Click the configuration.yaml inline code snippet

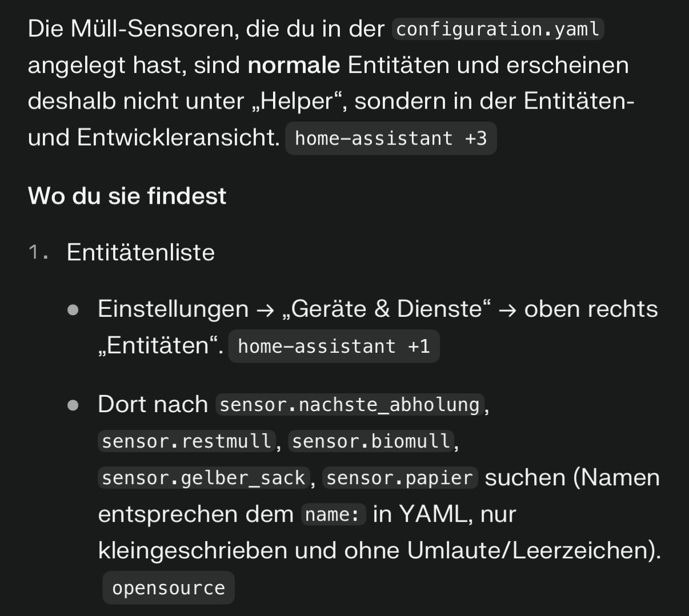(498, 29)
